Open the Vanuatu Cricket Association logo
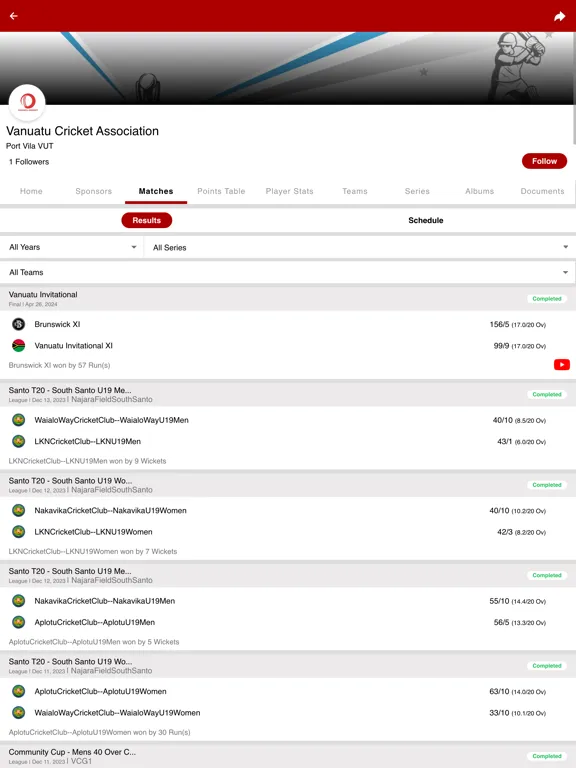 coord(27,103)
